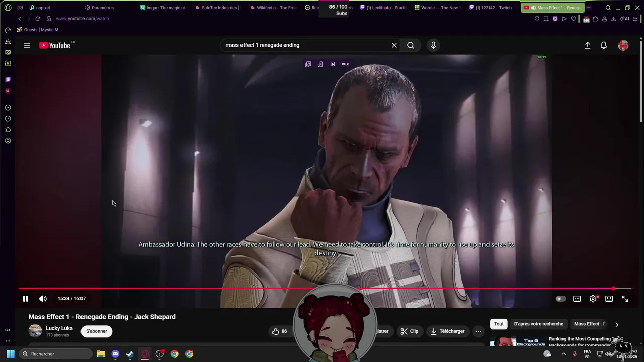Open Steam from the taskbar
This screenshot has height=362, width=644.
pos(130,354)
